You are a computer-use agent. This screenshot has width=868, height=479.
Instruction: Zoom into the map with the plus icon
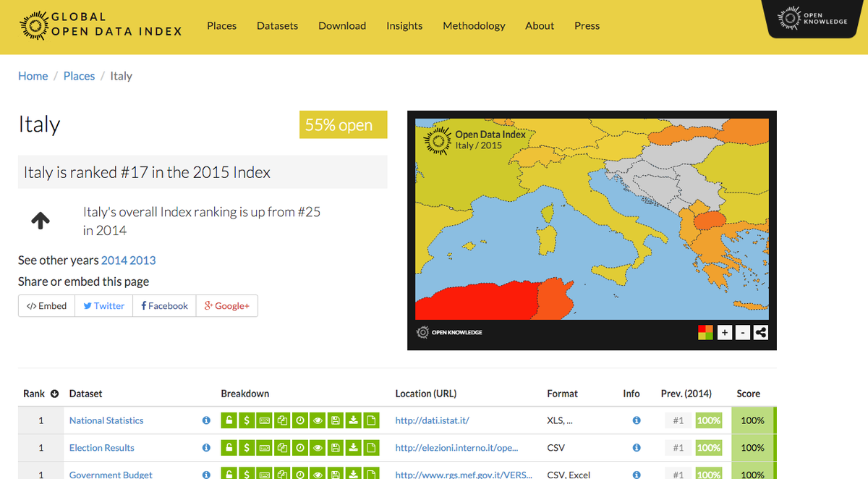point(724,332)
